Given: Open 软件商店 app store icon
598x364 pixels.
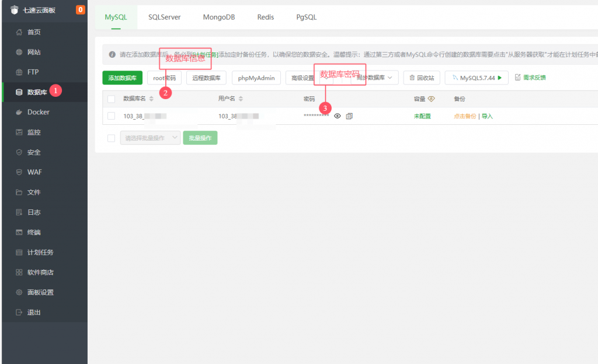Looking at the screenshot, I should pyautogui.click(x=19, y=272).
